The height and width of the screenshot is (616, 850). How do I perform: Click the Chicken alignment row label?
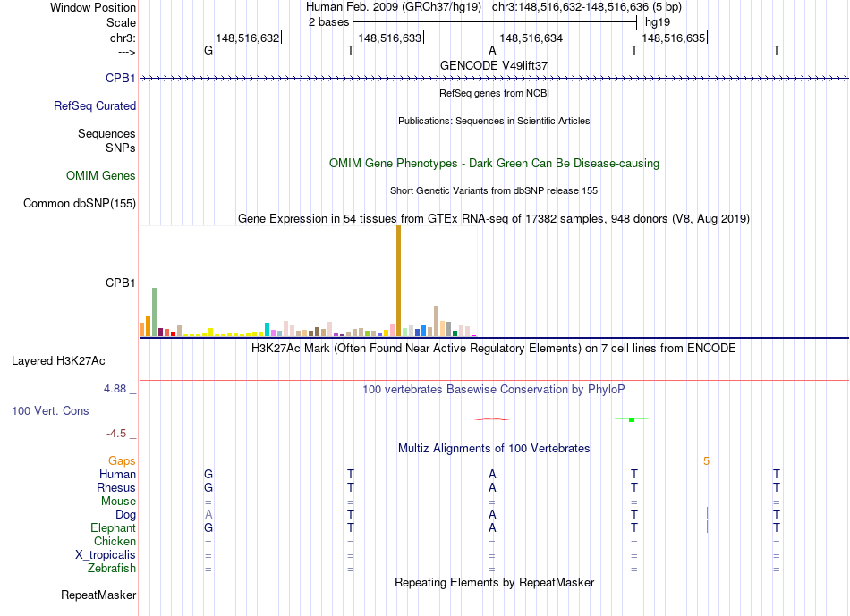[x=115, y=541]
